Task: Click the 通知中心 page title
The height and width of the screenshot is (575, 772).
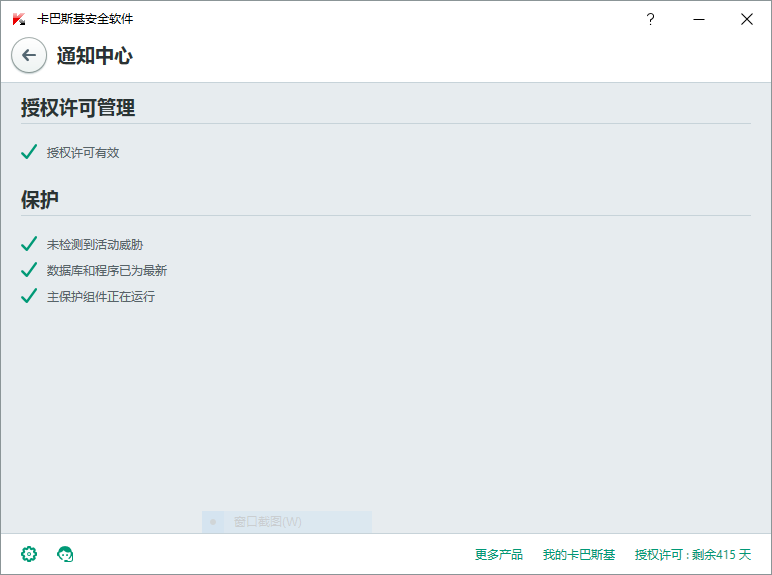Action: click(95, 56)
